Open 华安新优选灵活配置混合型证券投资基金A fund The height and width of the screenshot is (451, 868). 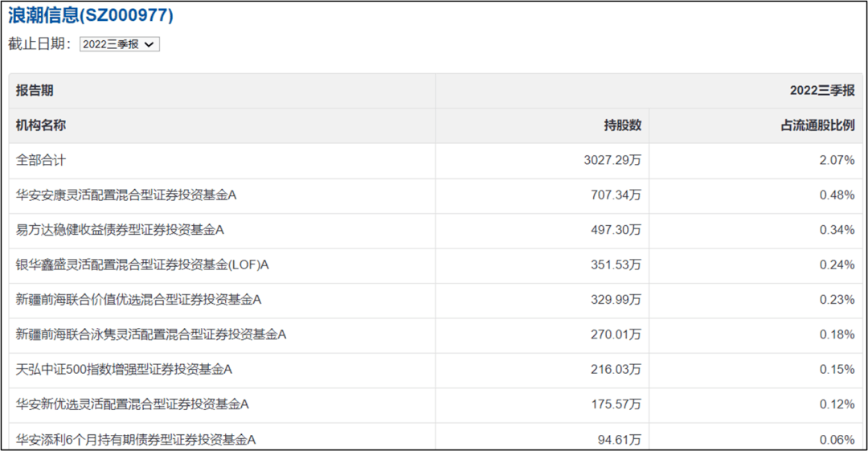click(133, 404)
